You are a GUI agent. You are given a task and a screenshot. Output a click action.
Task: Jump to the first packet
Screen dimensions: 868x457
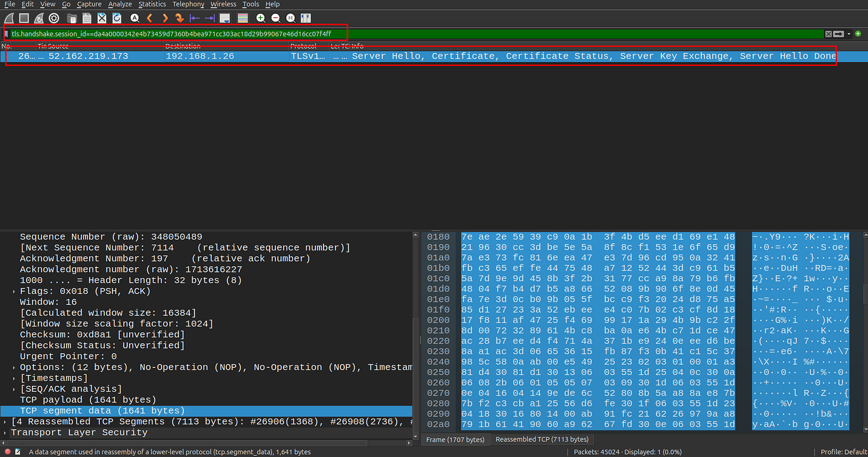tap(194, 19)
